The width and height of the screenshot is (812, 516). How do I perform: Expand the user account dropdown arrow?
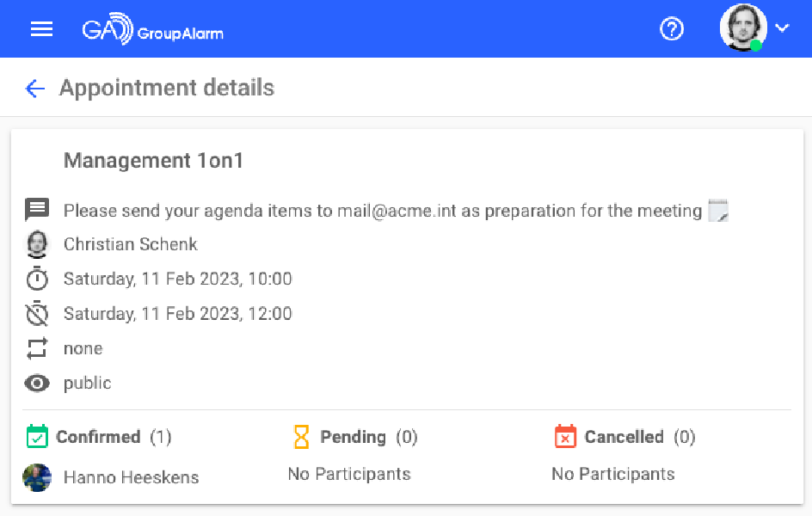click(782, 28)
